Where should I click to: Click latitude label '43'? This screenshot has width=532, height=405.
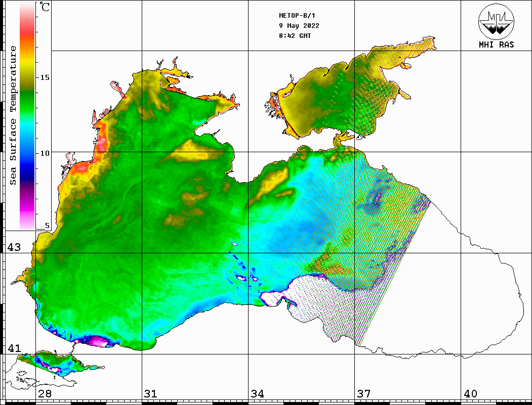pos(14,247)
